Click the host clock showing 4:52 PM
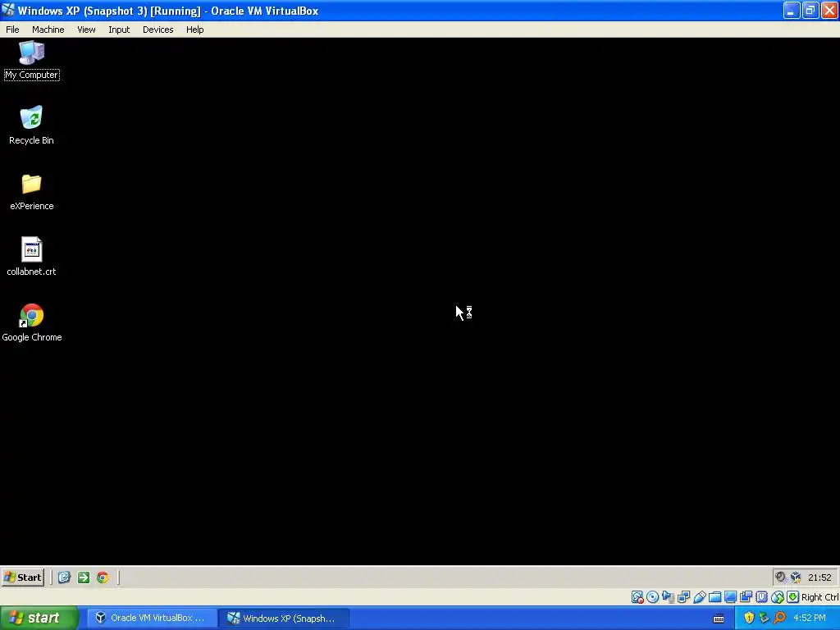This screenshot has height=630, width=840. (x=810, y=619)
